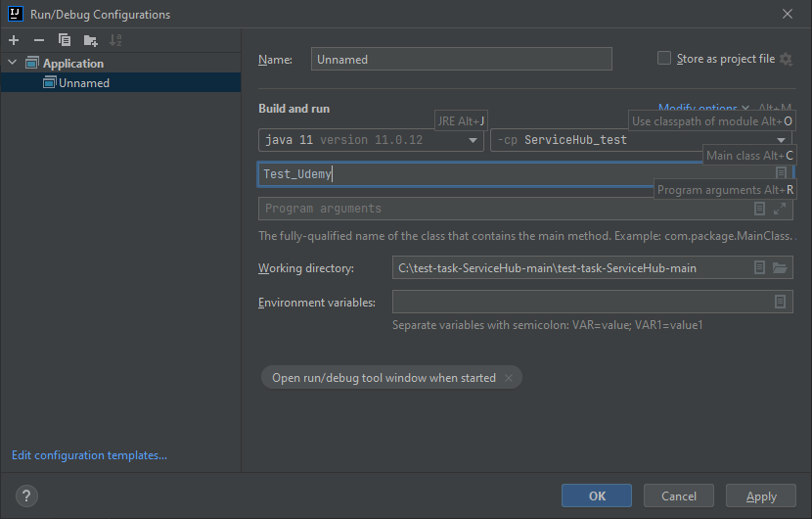Viewport: 812px width, 519px height.
Task: Close the dialog with the X button
Action: pyautogui.click(x=788, y=14)
